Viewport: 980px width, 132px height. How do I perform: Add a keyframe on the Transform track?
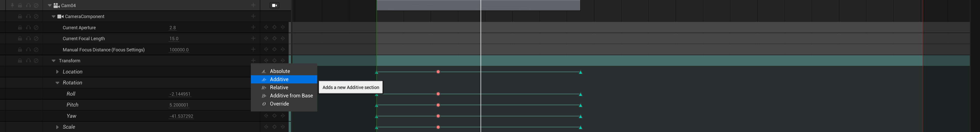click(x=274, y=60)
